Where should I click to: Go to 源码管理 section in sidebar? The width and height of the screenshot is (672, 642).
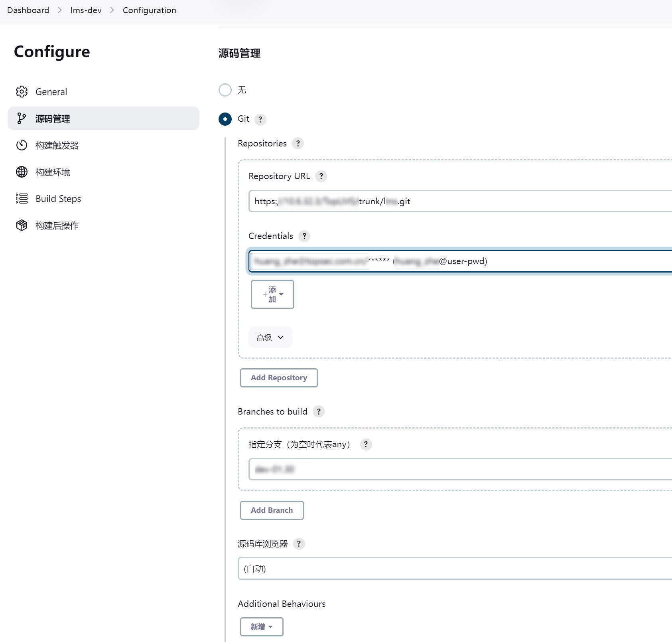tap(103, 119)
